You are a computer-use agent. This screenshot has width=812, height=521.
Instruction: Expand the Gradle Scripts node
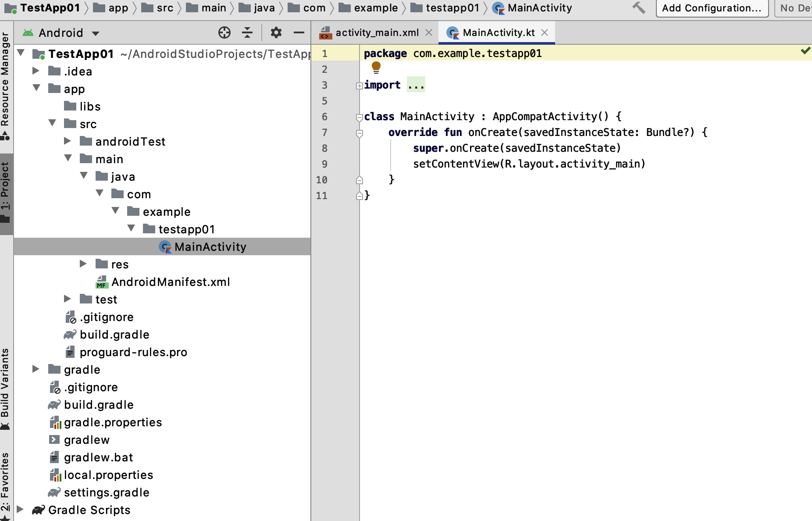pyautogui.click(x=20, y=509)
